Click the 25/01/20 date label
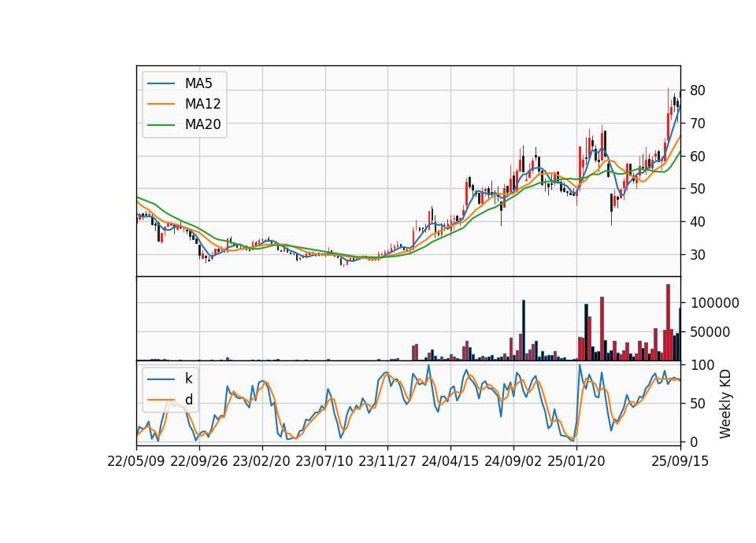Image resolution: width=756 pixels, height=543 pixels. (576, 462)
